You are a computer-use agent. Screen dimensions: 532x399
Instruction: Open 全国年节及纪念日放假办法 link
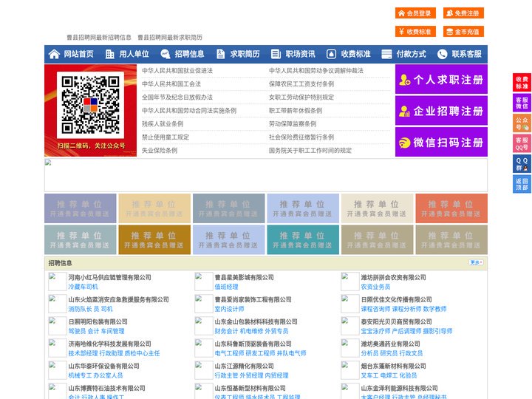(x=177, y=98)
